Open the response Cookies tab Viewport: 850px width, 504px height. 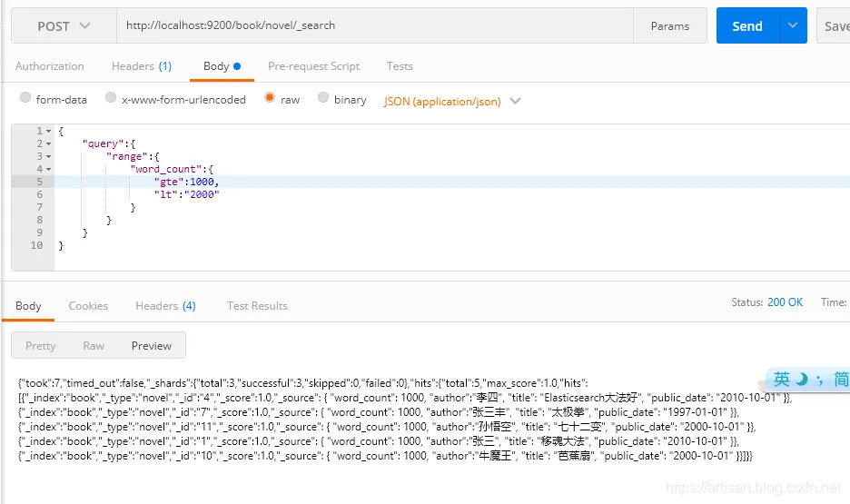click(x=88, y=306)
